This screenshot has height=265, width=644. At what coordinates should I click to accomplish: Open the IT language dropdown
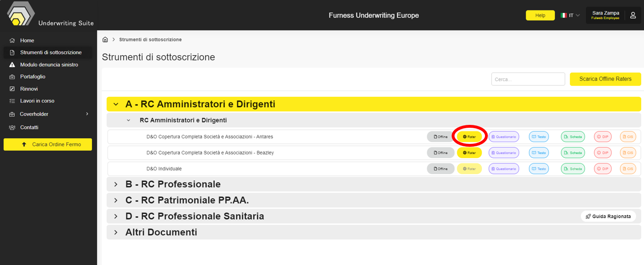coord(570,15)
